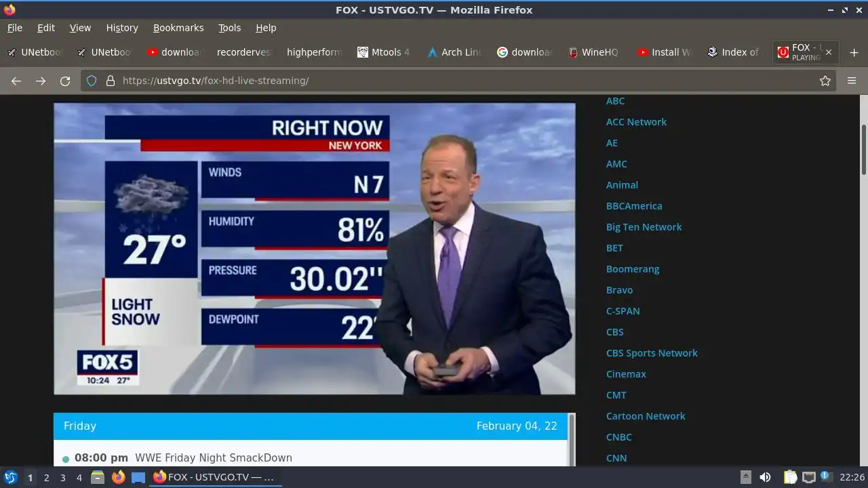Viewport: 868px width, 488px height.
Task: Open the Animal channel link
Action: click(x=622, y=185)
